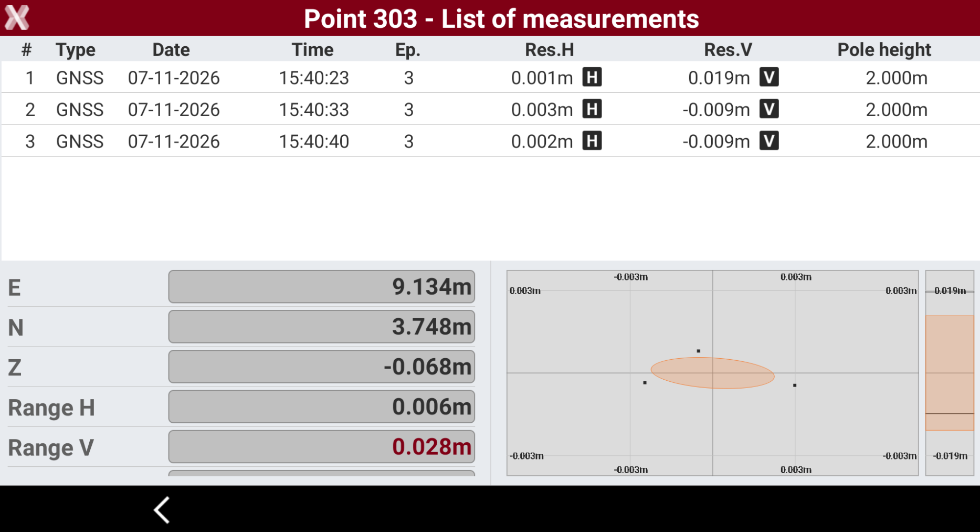The width and height of the screenshot is (980, 532).
Task: Click the Range V label
Action: point(51,448)
